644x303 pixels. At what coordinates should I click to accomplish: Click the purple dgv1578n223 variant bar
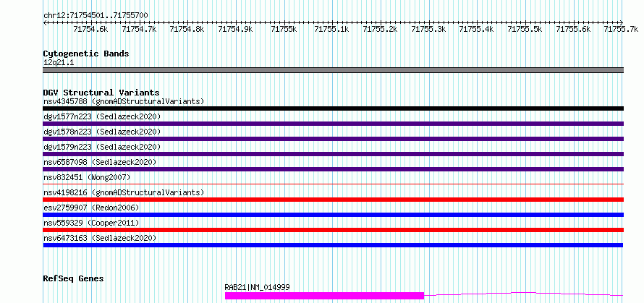coord(333,139)
